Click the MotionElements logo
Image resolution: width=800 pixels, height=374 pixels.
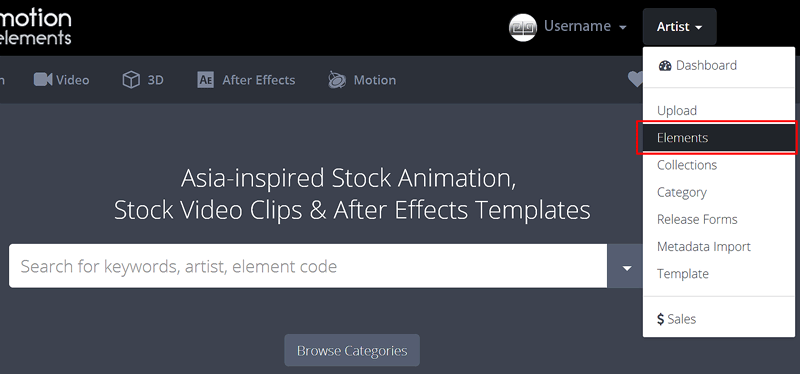tap(36, 27)
